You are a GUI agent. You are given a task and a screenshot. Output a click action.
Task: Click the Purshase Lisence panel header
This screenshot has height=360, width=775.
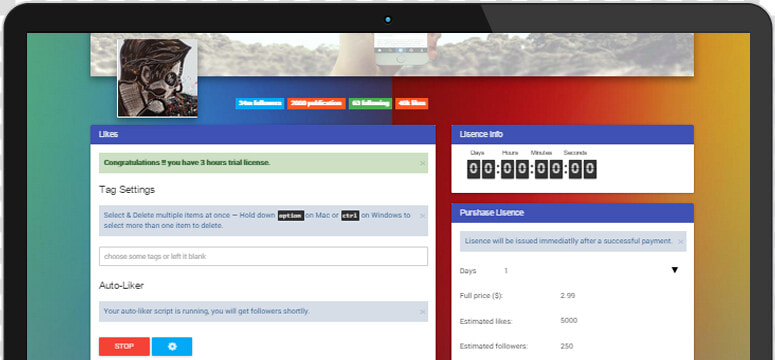point(572,213)
